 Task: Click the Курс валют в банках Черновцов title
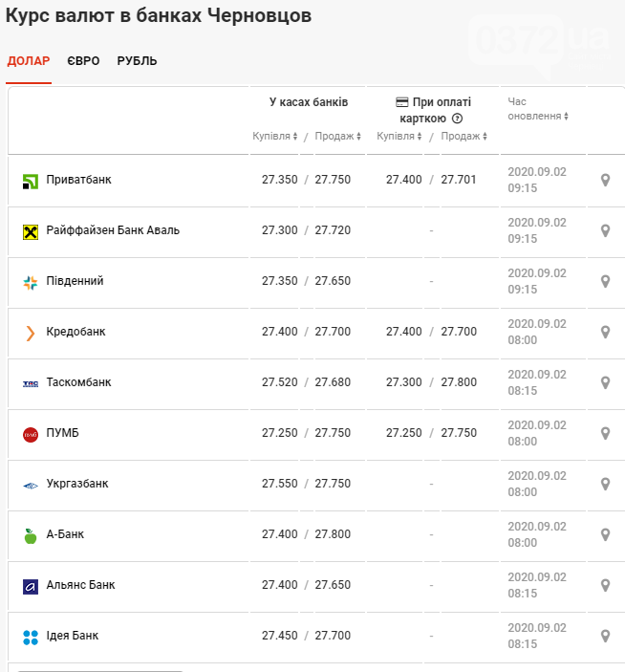coord(158,15)
